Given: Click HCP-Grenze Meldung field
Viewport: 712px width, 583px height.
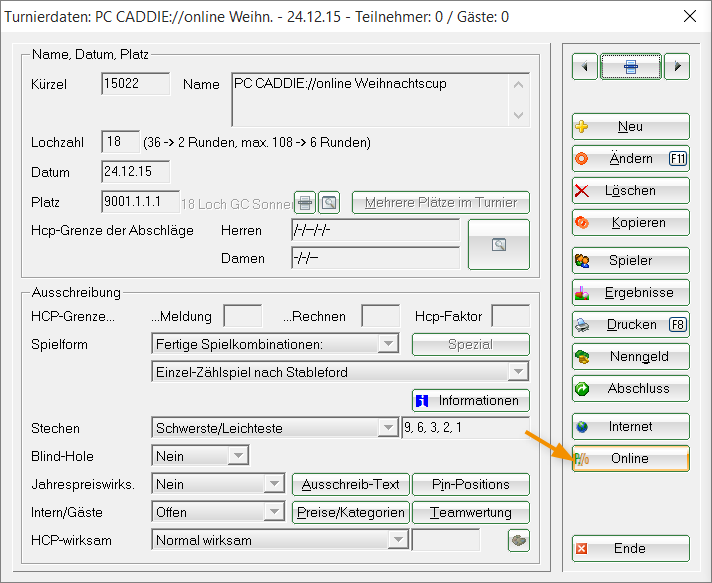Looking at the screenshot, I should click(x=243, y=316).
